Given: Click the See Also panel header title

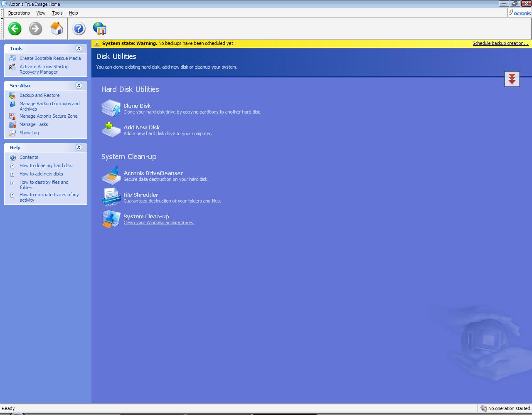Looking at the screenshot, I should 20,86.
